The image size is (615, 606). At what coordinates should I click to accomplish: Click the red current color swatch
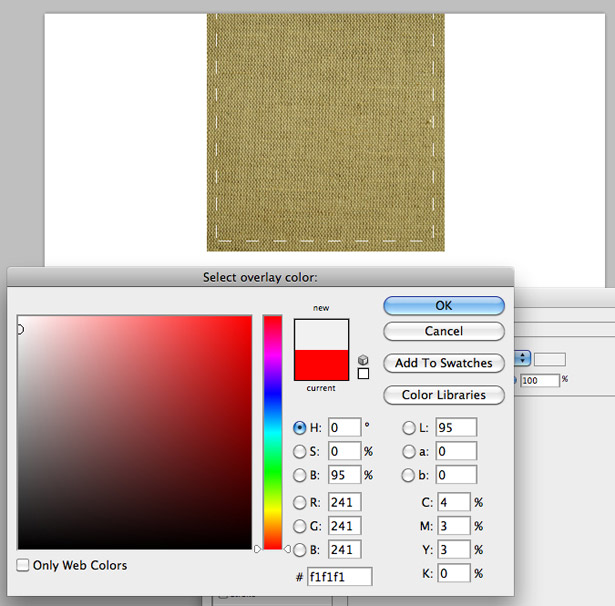[x=321, y=365]
